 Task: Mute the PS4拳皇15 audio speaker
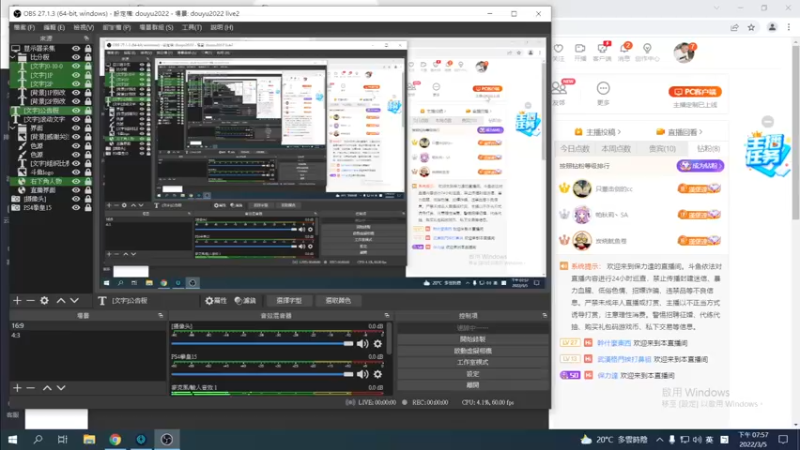362,374
